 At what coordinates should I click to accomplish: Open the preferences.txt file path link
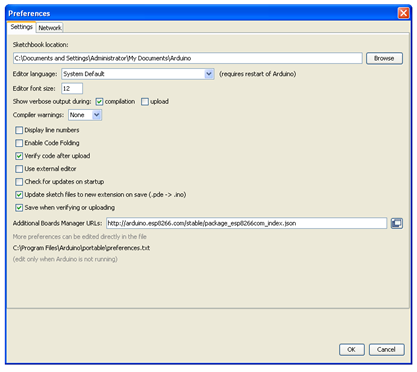(x=81, y=248)
